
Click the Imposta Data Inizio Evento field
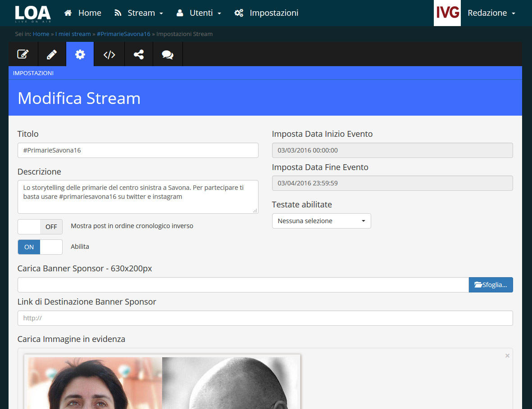392,150
